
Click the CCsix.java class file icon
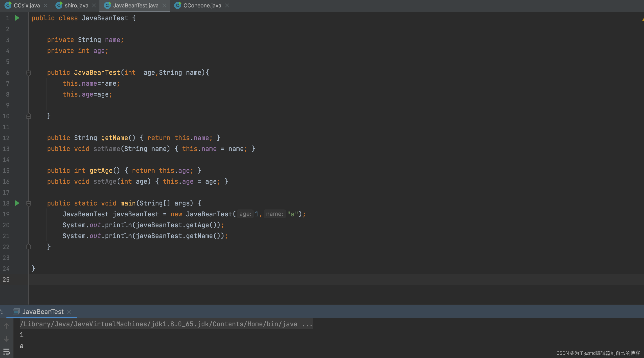coord(8,5)
